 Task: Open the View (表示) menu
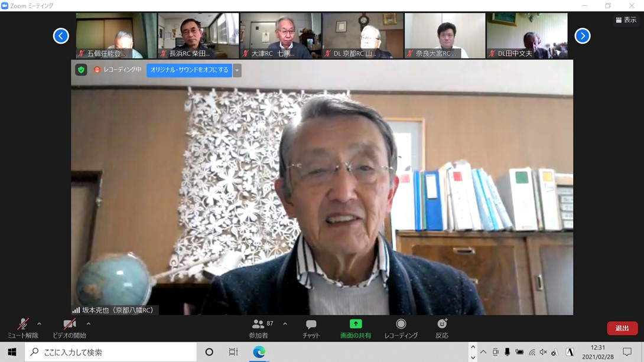626,20
